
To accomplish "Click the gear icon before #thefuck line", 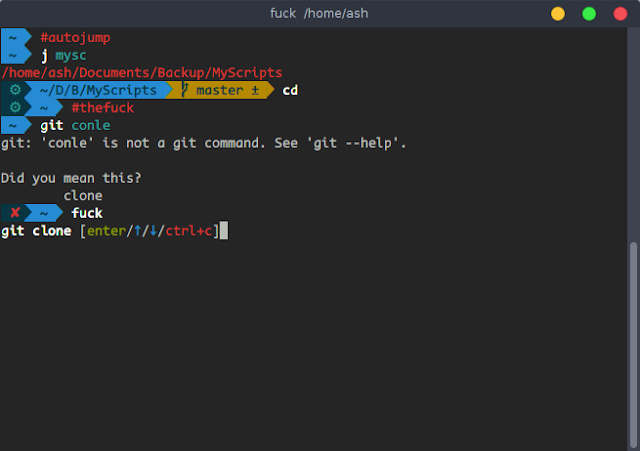I will point(15,107).
